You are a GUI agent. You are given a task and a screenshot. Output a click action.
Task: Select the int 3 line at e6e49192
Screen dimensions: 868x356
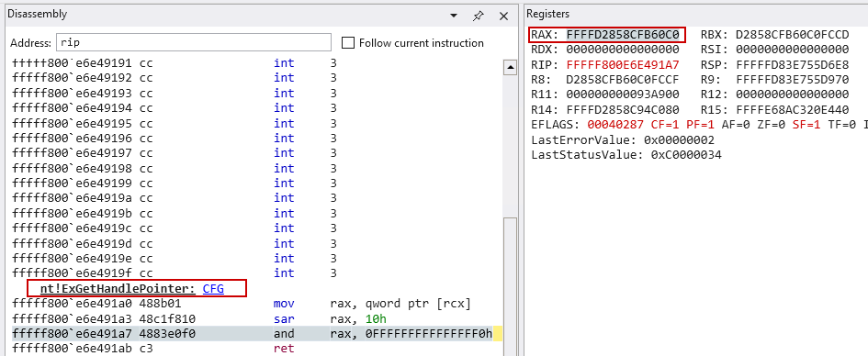[257, 78]
